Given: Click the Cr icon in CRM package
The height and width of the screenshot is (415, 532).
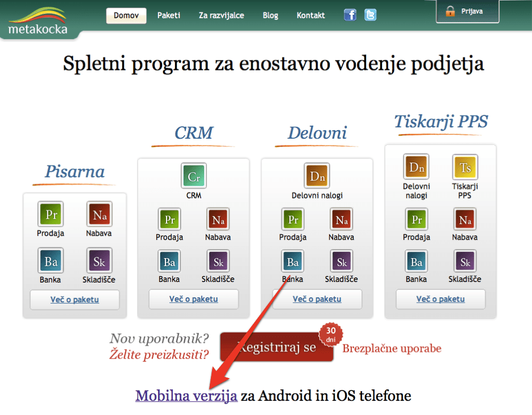Looking at the screenshot, I should click(194, 176).
